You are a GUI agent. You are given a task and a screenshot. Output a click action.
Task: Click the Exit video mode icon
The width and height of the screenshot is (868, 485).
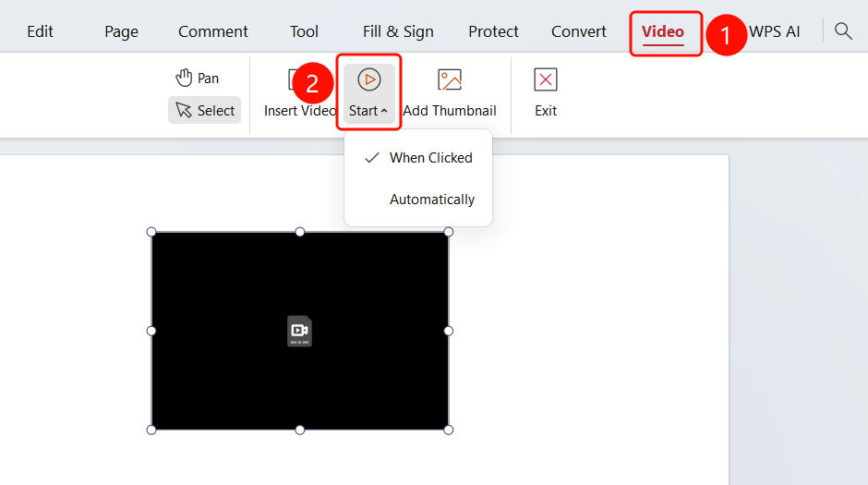point(545,79)
